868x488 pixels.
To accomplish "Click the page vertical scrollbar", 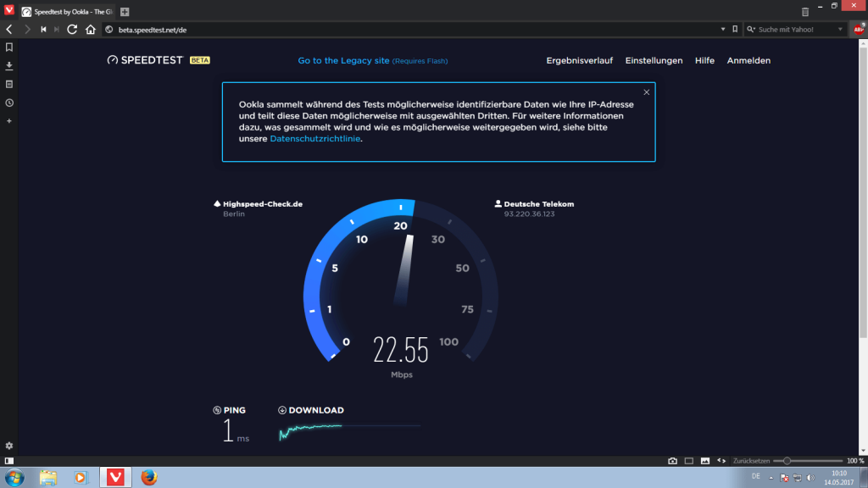I will point(863,194).
